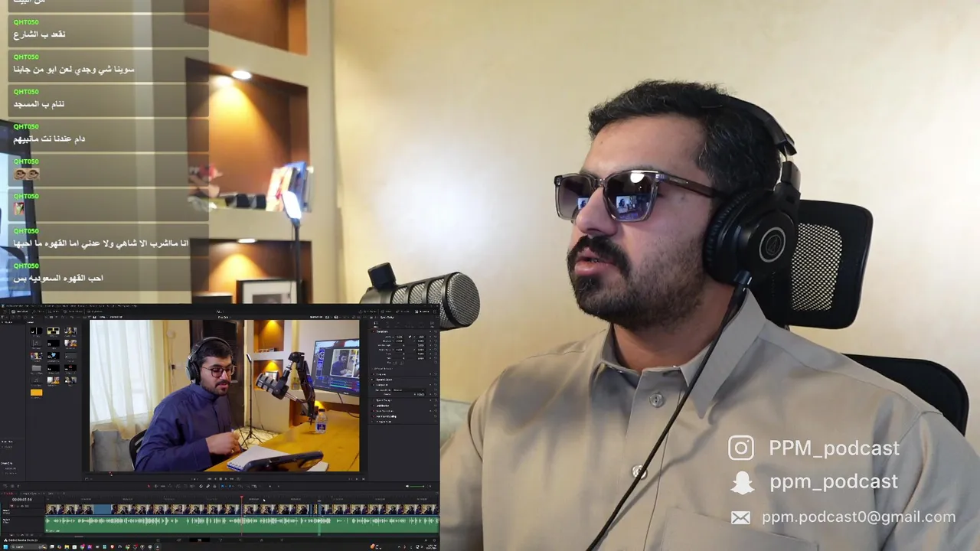Toggle the Dynamic Zoom enable switch

[x=373, y=380]
